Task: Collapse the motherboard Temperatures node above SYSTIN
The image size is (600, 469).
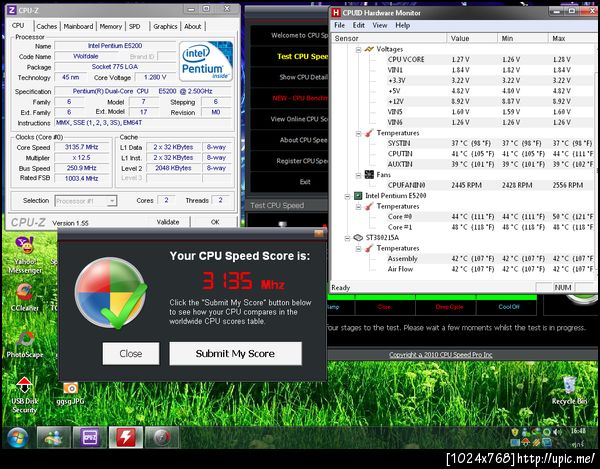Action: tap(359, 134)
